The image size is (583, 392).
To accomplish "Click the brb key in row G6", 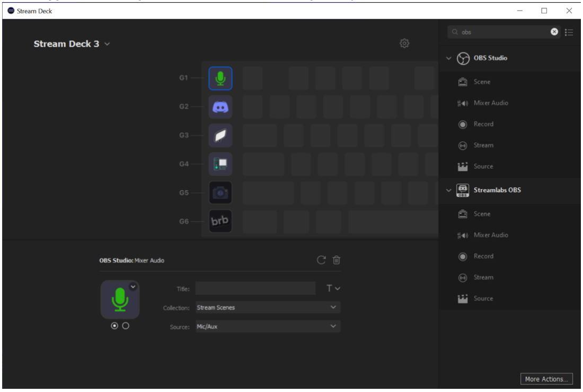I will coord(220,221).
